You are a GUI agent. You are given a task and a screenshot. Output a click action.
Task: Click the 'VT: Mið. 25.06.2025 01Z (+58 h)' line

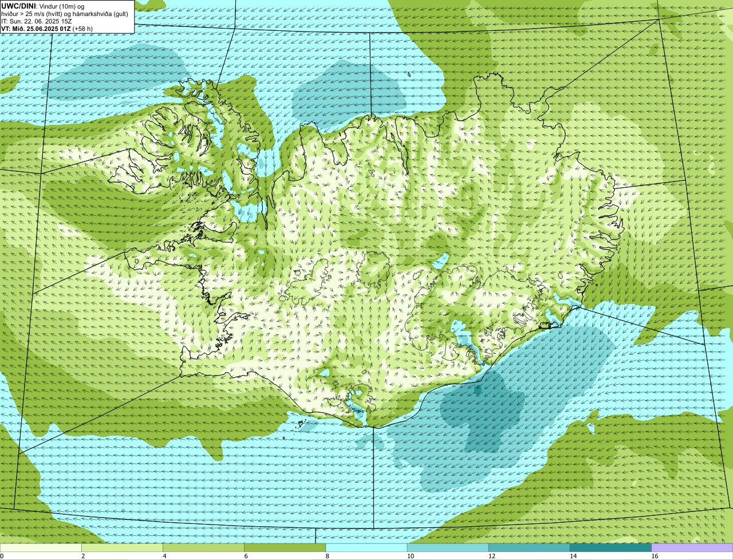(x=47, y=28)
